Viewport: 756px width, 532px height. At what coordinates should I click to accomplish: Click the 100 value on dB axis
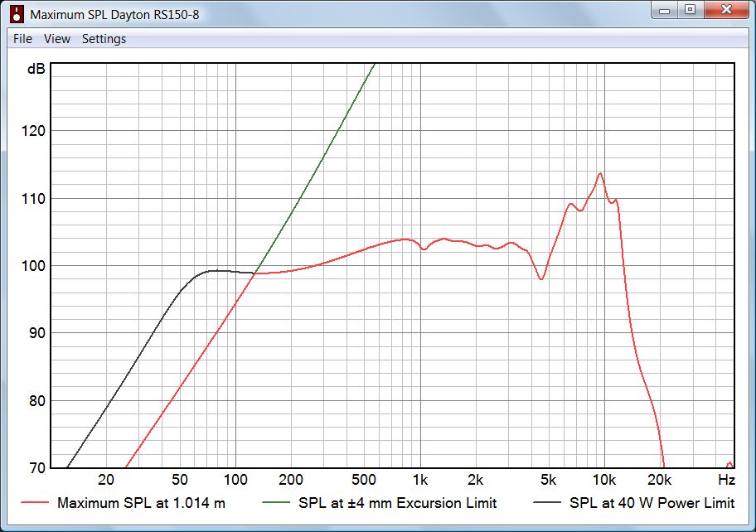tap(33, 265)
